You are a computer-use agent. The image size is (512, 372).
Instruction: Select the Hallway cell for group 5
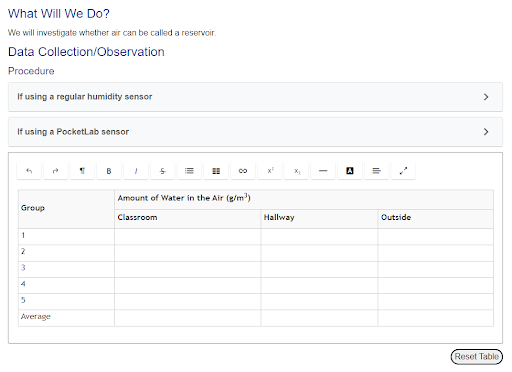(319, 301)
